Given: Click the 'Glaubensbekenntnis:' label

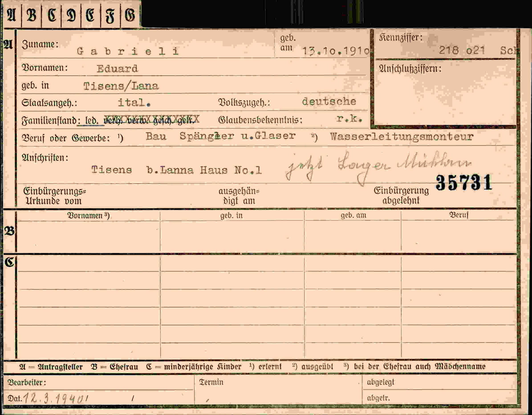Looking at the screenshot, I should (260, 120).
